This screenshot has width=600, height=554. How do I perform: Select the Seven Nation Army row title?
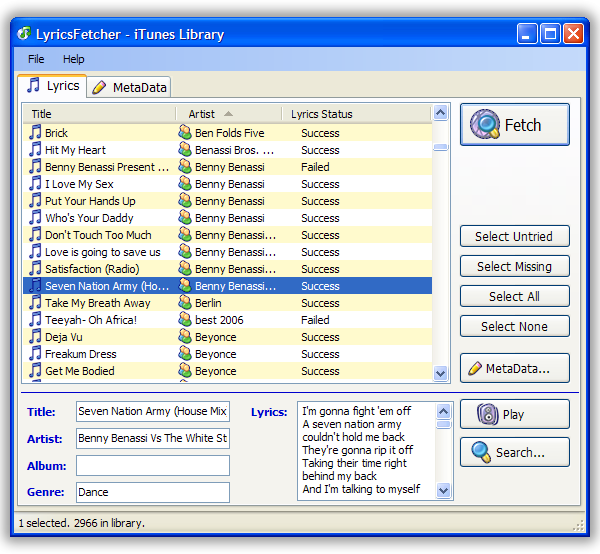coord(107,286)
